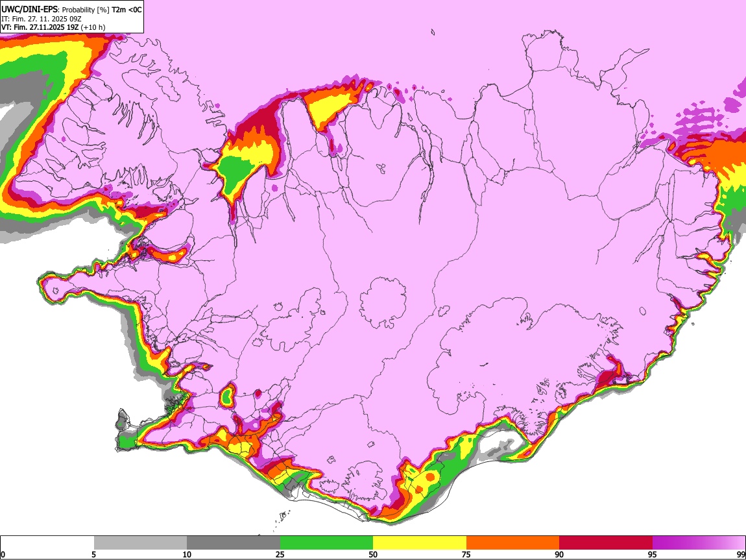Click the dark gray 10-25 legend swatch

pyautogui.click(x=234, y=543)
